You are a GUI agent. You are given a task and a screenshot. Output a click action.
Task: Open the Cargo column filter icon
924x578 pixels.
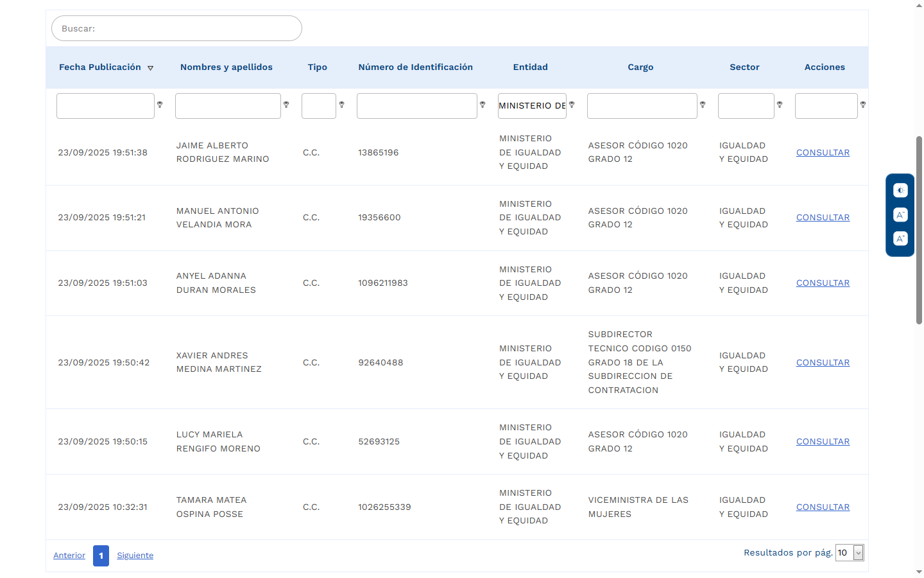[703, 105]
